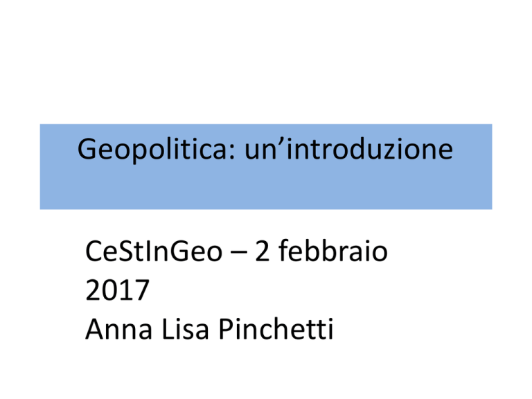Click the left edge of the blue title banner
Viewport: 532px width, 399px height.
(x=42, y=166)
